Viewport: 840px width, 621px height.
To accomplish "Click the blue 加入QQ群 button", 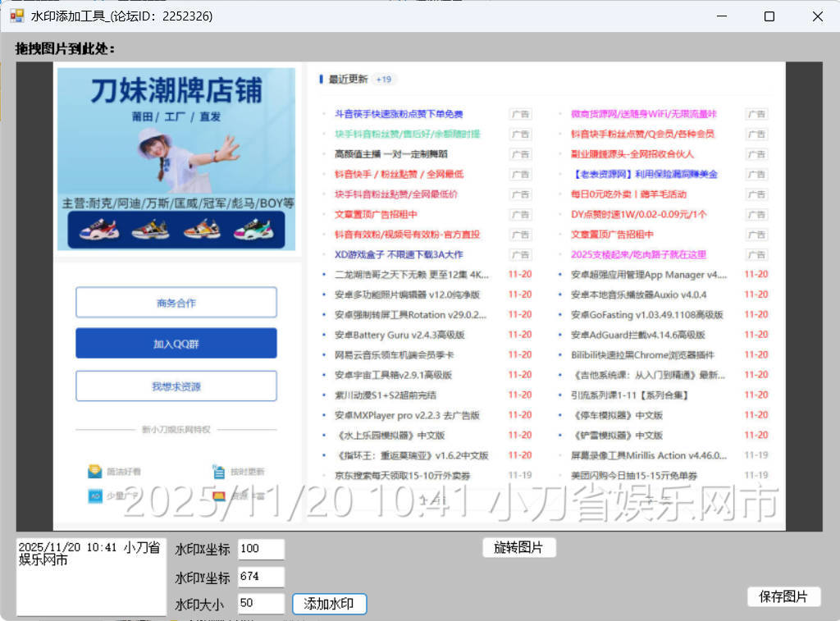I will tap(176, 341).
